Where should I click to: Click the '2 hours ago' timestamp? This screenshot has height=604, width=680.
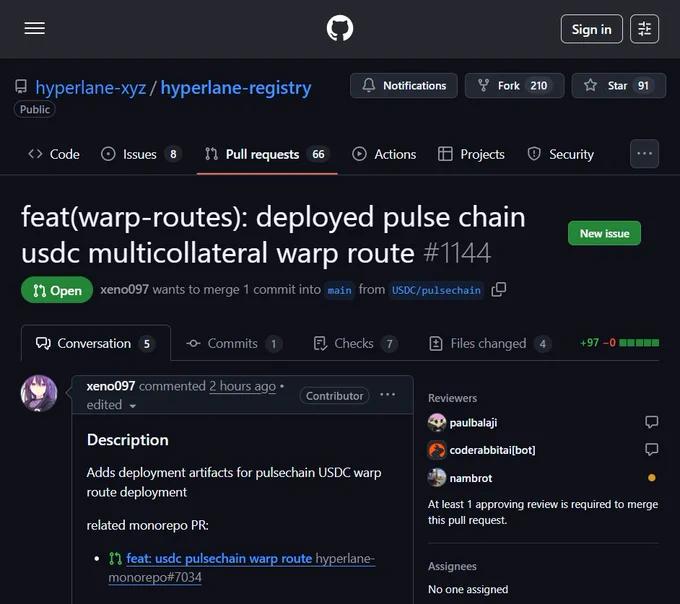242,386
